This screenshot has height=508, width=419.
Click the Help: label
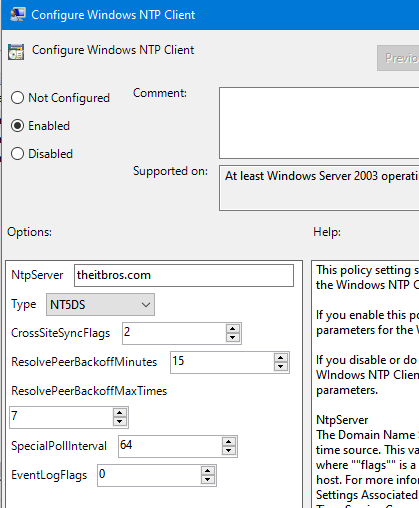(327, 232)
